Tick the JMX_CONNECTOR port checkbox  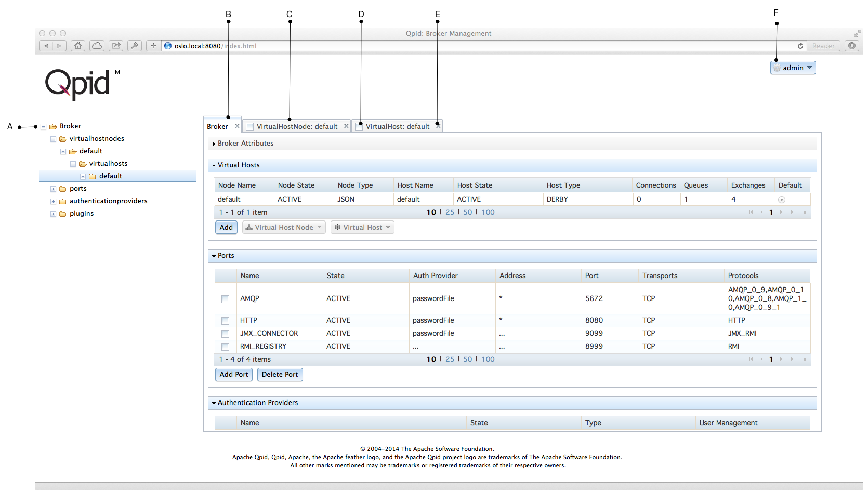225,334
